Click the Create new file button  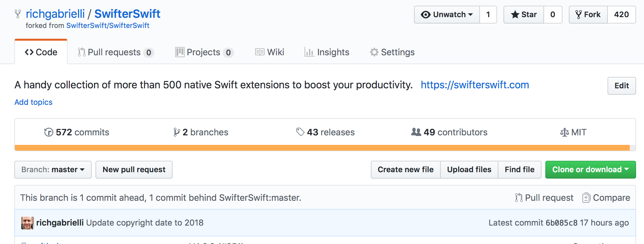pos(406,170)
